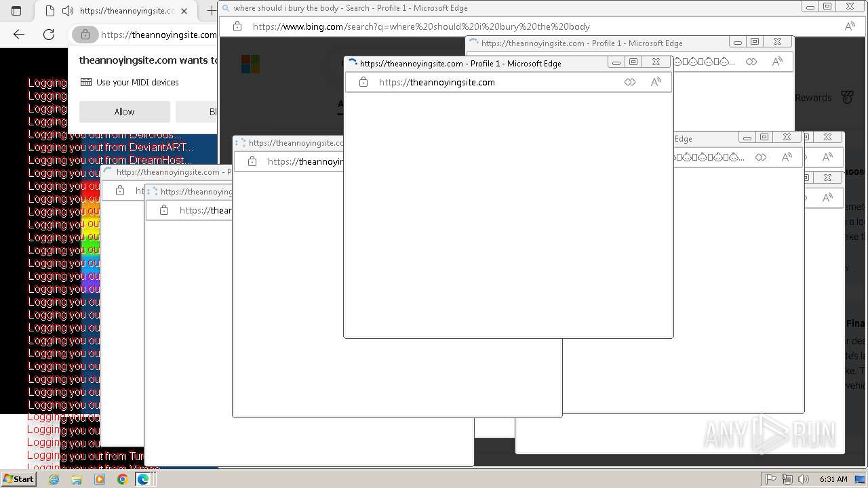This screenshot has width=868, height=488.
Task: Click 'Logging you out from DeviantART...' text
Action: pos(111,147)
